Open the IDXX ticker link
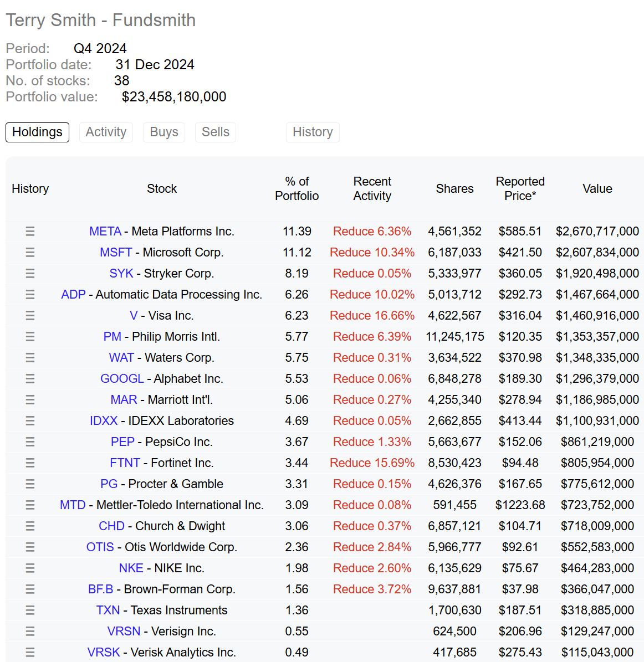This screenshot has width=644, height=662. (x=104, y=421)
